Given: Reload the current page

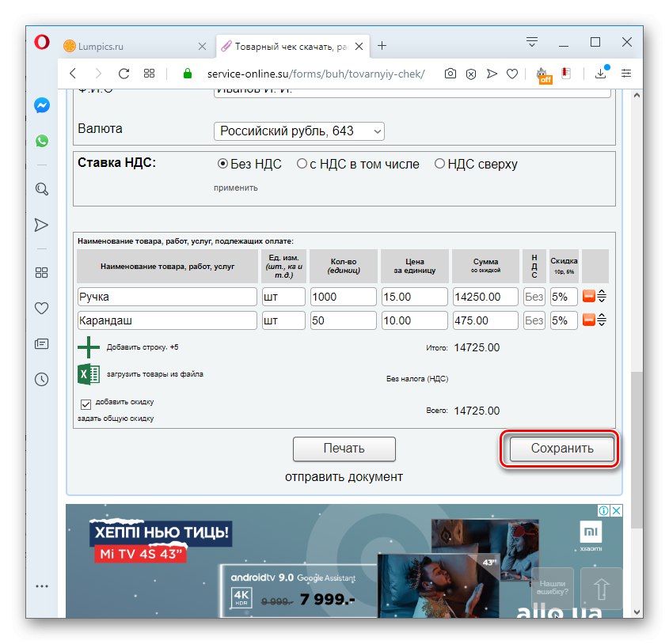Looking at the screenshot, I should 124,74.
